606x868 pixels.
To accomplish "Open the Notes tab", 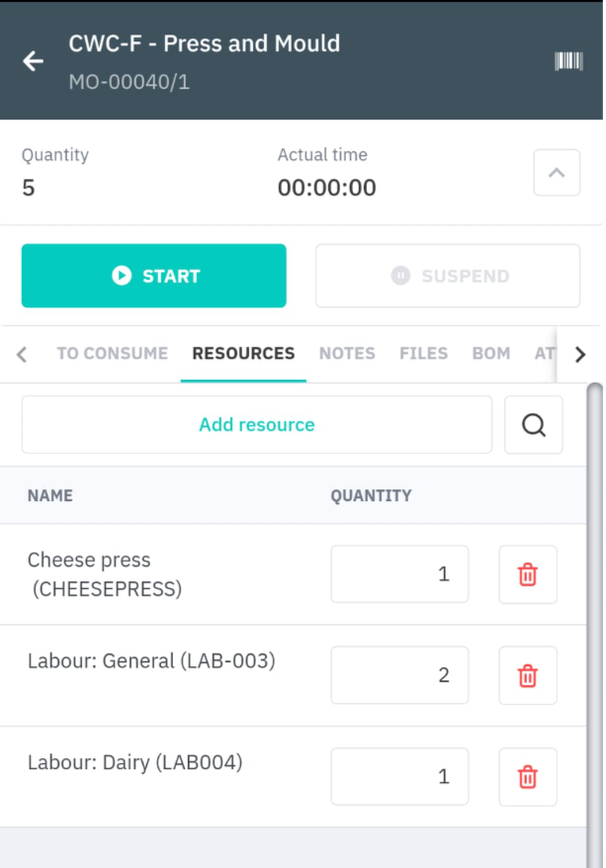I will coord(347,353).
